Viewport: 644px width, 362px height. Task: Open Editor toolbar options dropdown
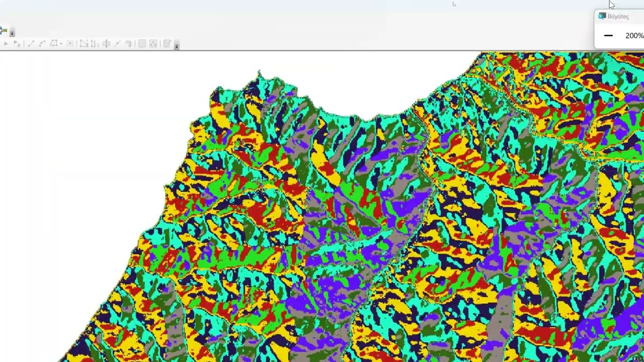tap(177, 46)
